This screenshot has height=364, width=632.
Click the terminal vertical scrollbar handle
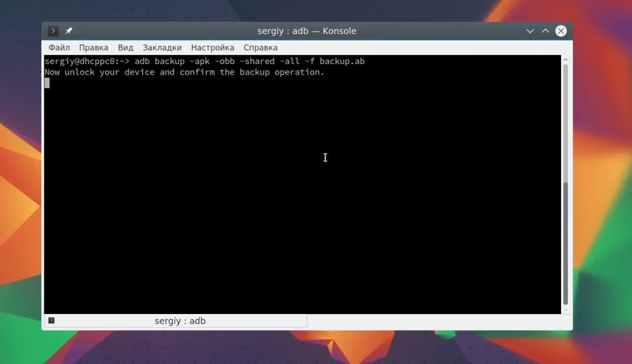565,244
